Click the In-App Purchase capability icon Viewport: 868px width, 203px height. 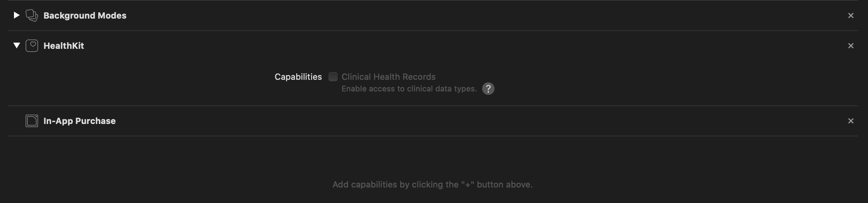coord(32,121)
